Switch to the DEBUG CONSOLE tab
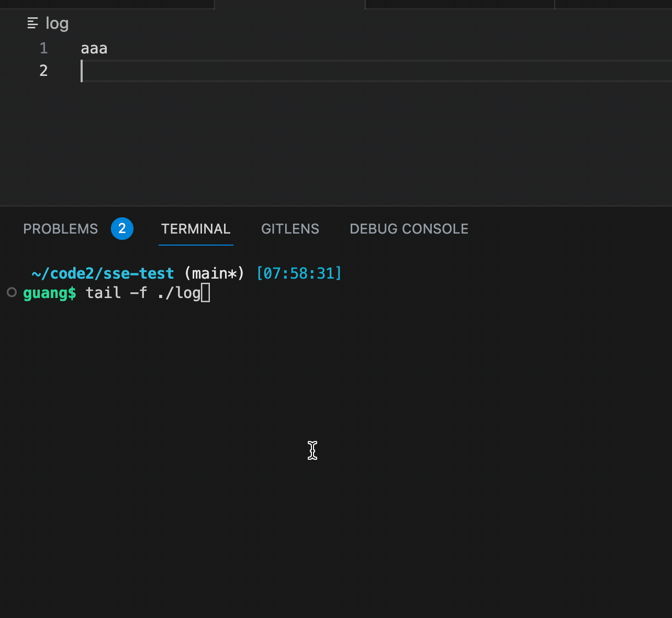 coord(409,229)
